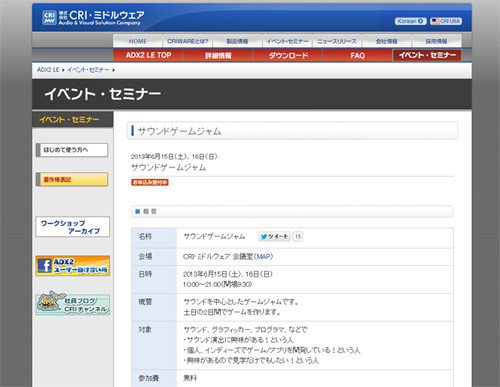Click the tweet count bubble showing 15
500x387 pixels.
(298, 236)
